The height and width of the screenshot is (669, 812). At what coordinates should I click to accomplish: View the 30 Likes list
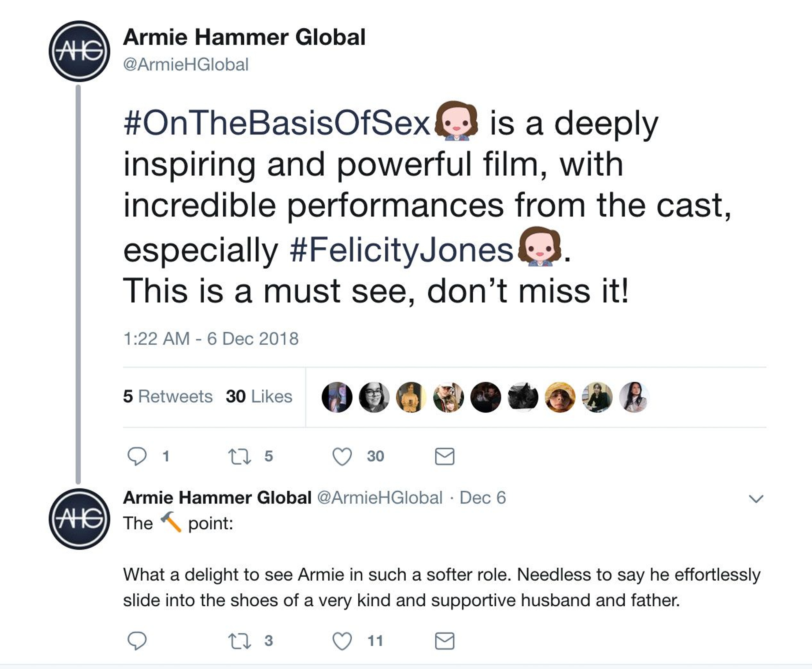coord(259,396)
